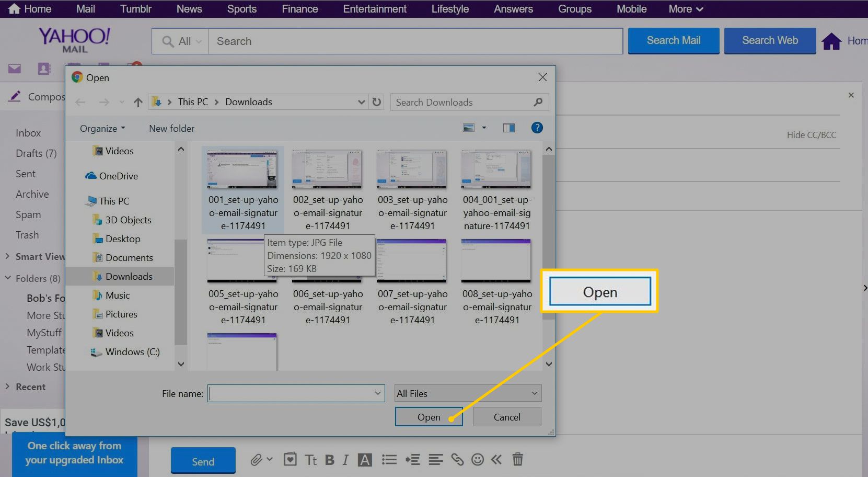Image resolution: width=868 pixels, height=477 pixels.
Task: Toggle italic formatting in compose toolbar
Action: click(x=345, y=460)
